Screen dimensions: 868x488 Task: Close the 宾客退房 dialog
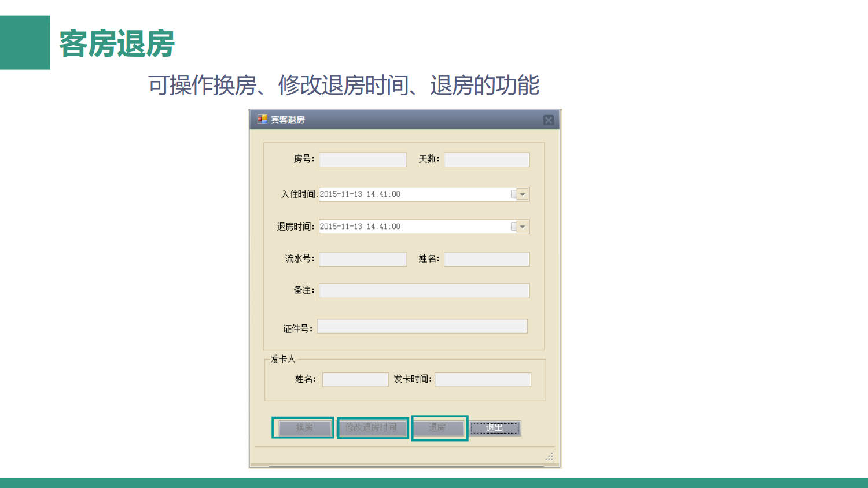(548, 120)
